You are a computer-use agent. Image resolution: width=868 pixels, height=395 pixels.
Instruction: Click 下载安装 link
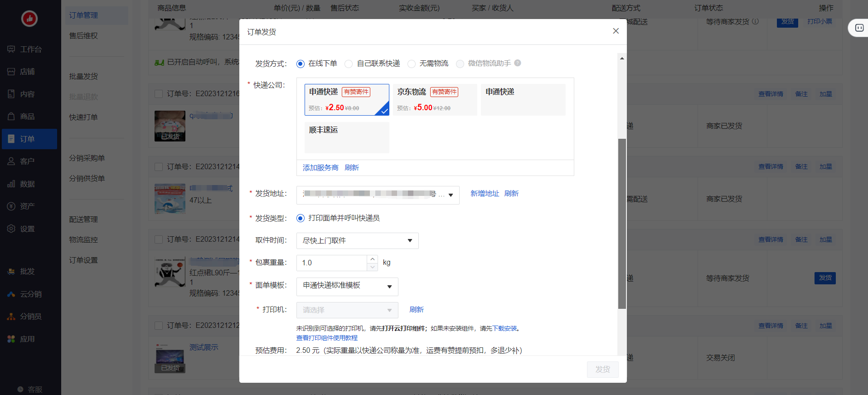(x=504, y=328)
